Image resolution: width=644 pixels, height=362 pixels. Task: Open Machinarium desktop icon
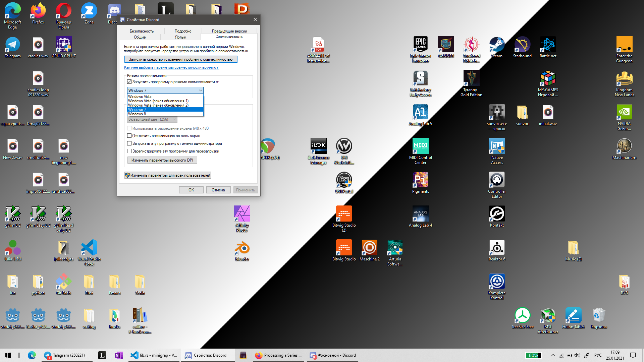(x=624, y=149)
